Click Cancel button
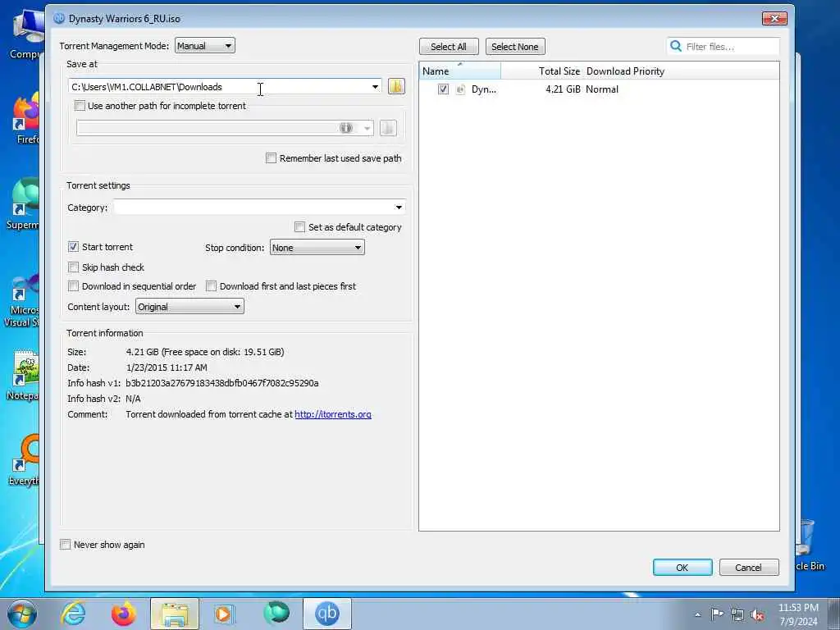This screenshot has height=630, width=840. [748, 568]
